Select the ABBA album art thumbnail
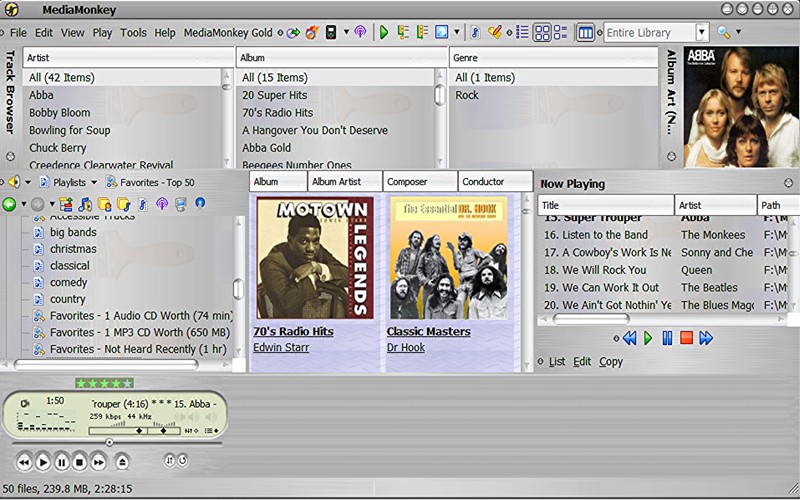 tap(741, 108)
